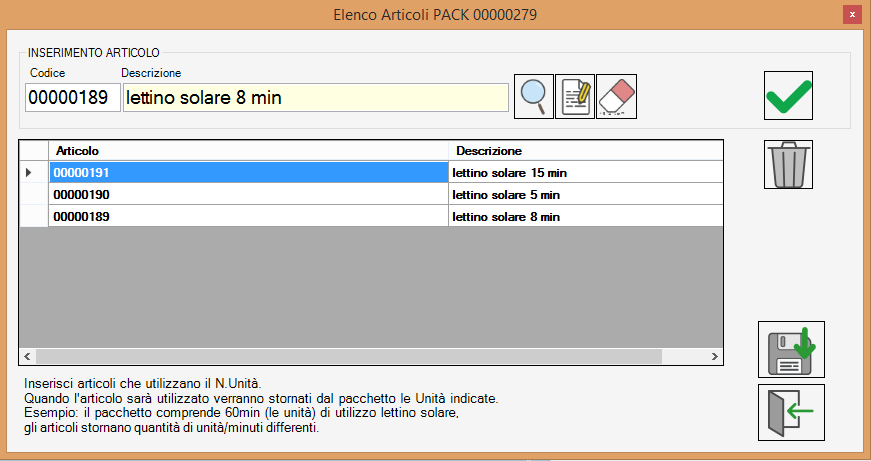Viewport: 871px width, 461px height.
Task: Select article row 00000189
Action: click(x=248, y=216)
